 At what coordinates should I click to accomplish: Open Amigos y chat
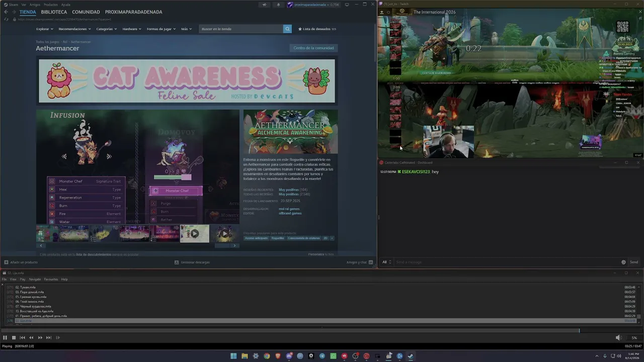tap(360, 262)
